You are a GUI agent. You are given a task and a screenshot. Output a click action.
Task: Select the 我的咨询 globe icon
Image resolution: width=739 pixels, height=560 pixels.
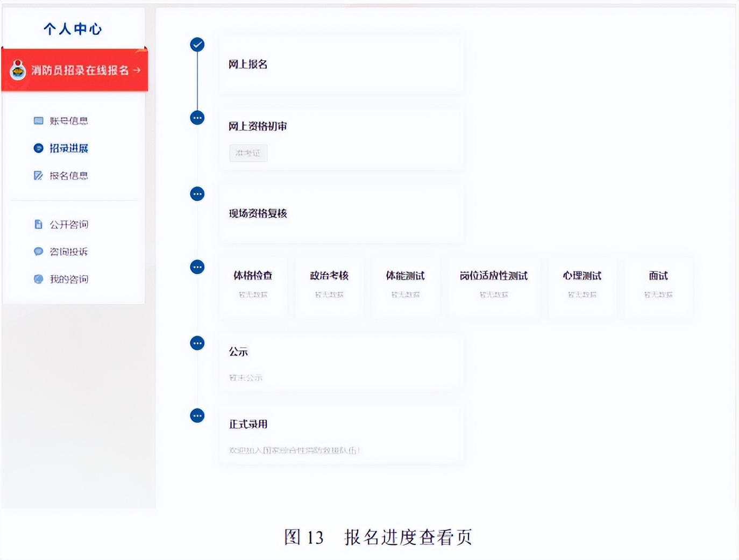(x=38, y=278)
